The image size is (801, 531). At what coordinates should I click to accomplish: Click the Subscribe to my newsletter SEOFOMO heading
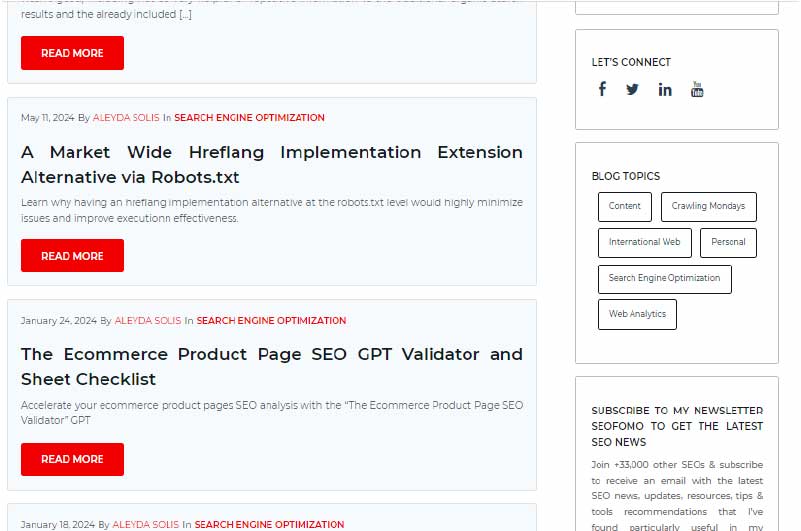pos(677,426)
